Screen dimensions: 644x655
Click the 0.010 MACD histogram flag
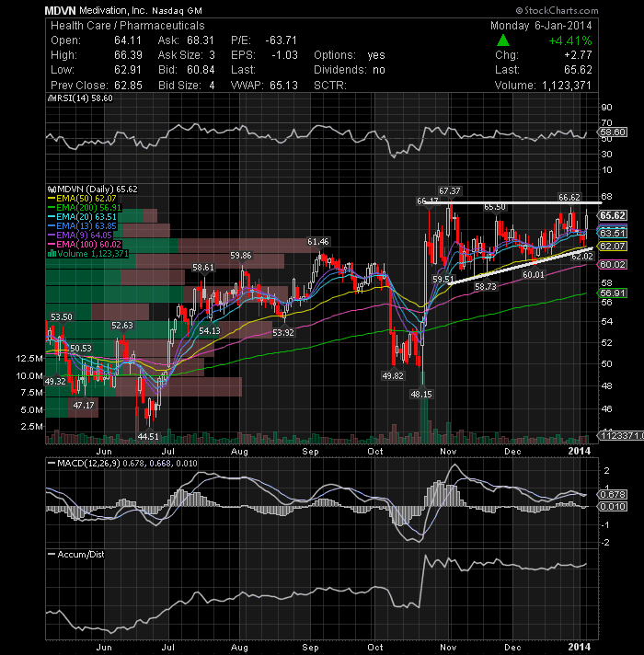tap(613, 507)
